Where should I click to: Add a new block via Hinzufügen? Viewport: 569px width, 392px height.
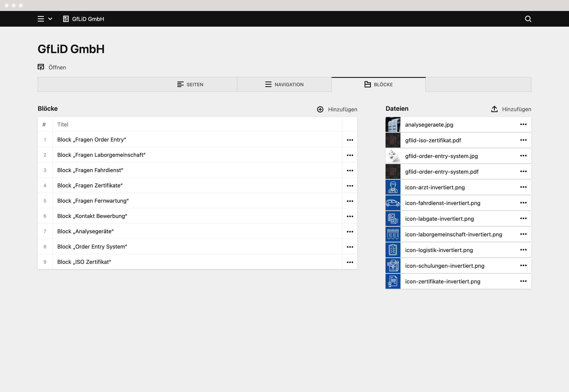coord(337,109)
